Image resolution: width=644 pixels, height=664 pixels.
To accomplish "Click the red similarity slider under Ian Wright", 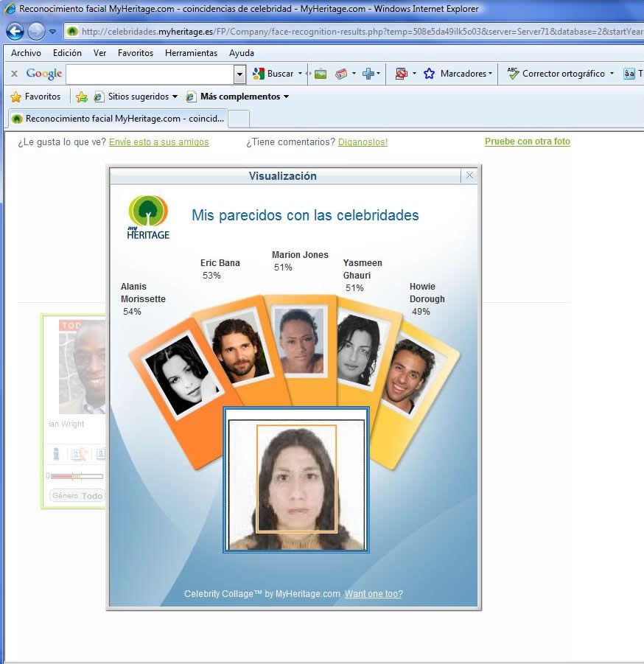I will (76, 476).
